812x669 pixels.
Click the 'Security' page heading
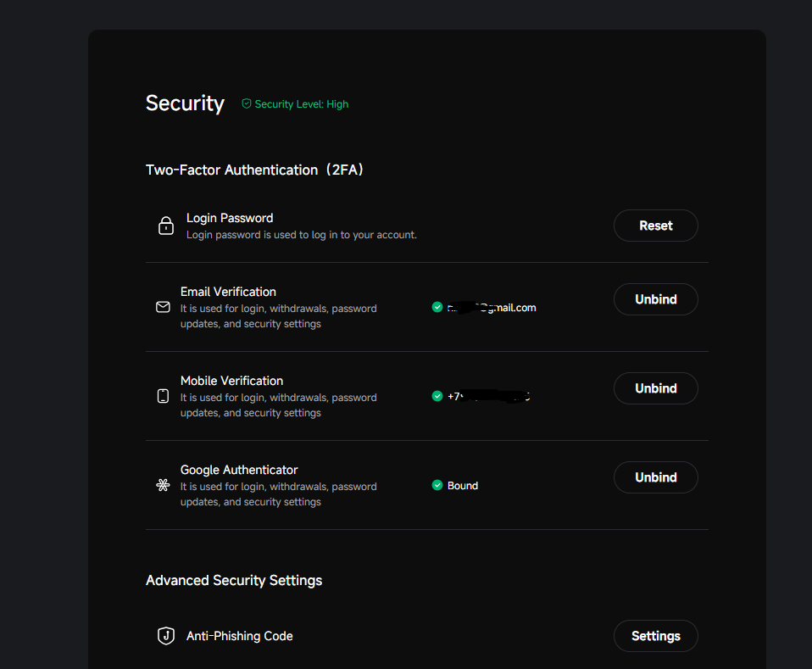185,103
